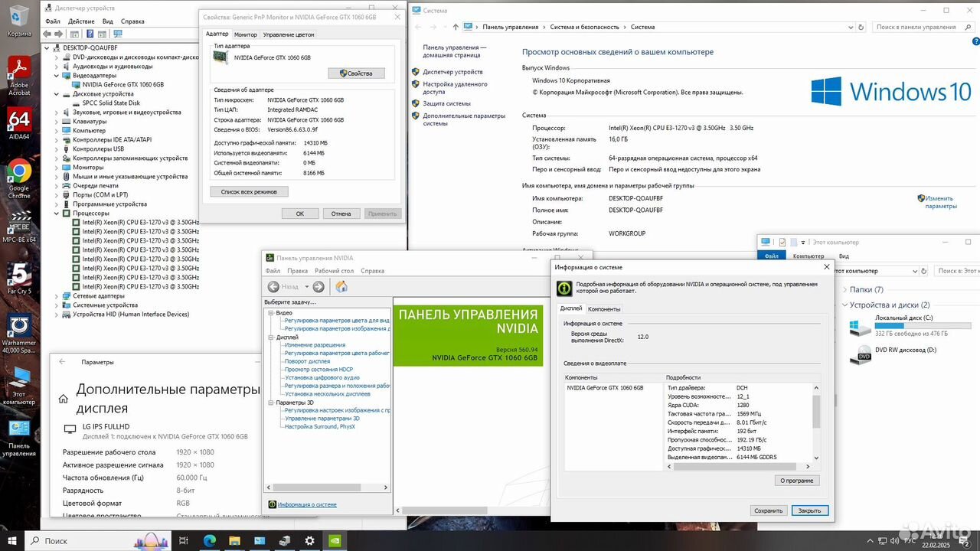Viewport: 980px width, 551px height.
Task: Open Защита системы link in System window
Action: click(x=446, y=103)
